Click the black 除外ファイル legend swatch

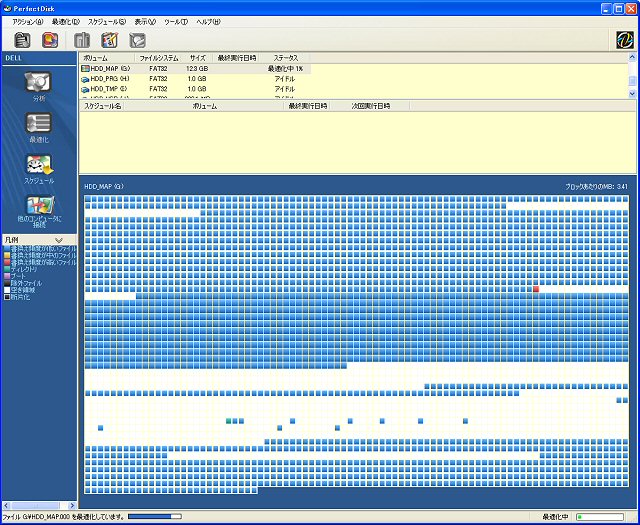pyautogui.click(x=7, y=283)
